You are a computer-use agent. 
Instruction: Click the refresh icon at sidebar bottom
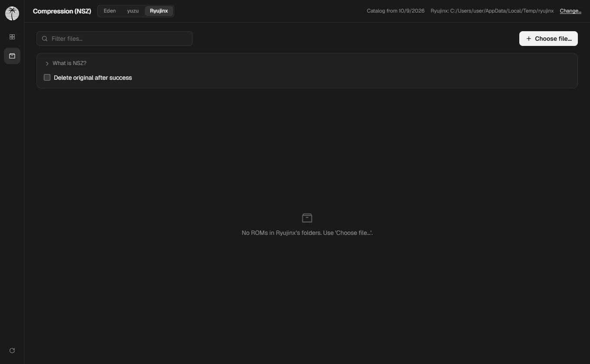(x=12, y=350)
